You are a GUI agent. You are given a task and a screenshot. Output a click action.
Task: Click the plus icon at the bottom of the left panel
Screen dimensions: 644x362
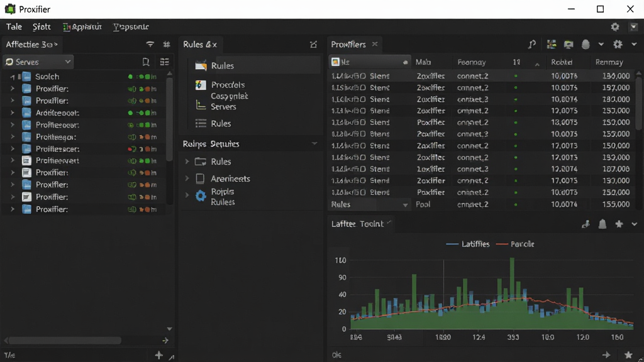coord(159,355)
